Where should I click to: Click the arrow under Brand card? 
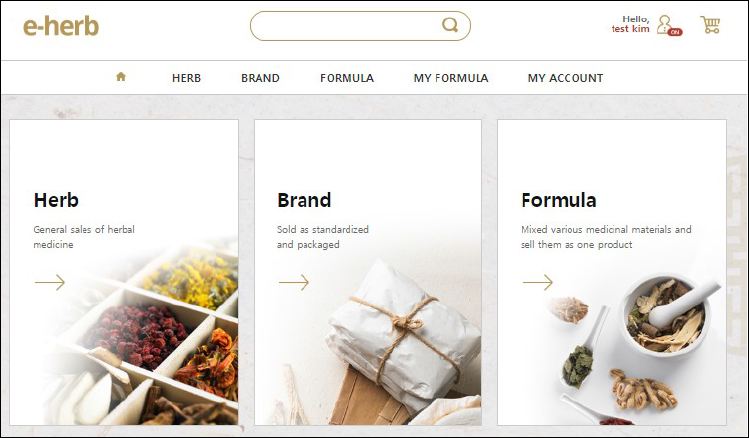[x=294, y=282]
